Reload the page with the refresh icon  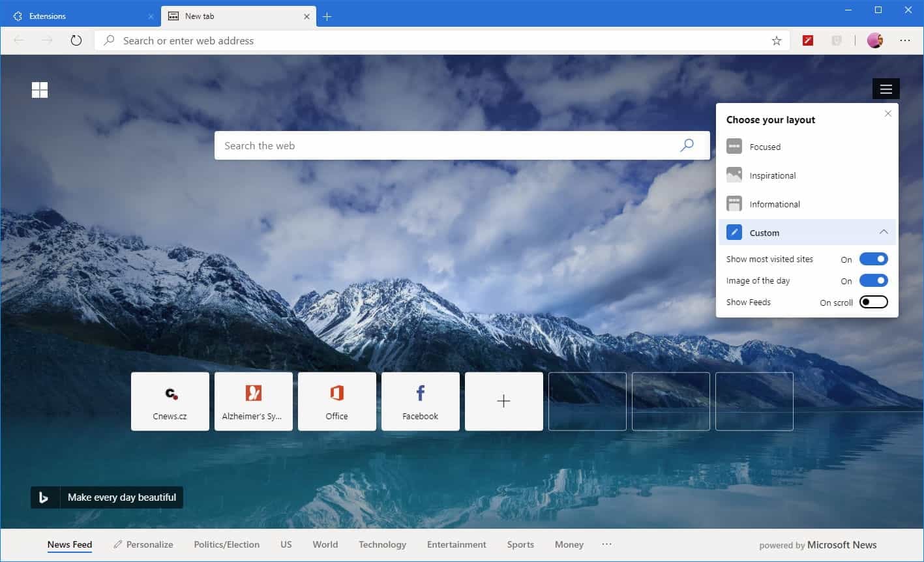[76, 40]
